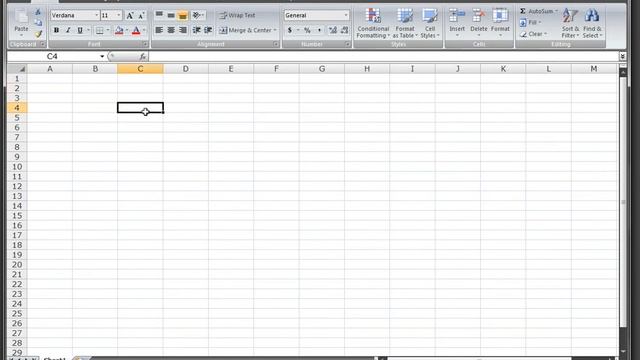Select the Format Painter brush
Viewport: 640px width, 360px height.
click(x=38, y=34)
